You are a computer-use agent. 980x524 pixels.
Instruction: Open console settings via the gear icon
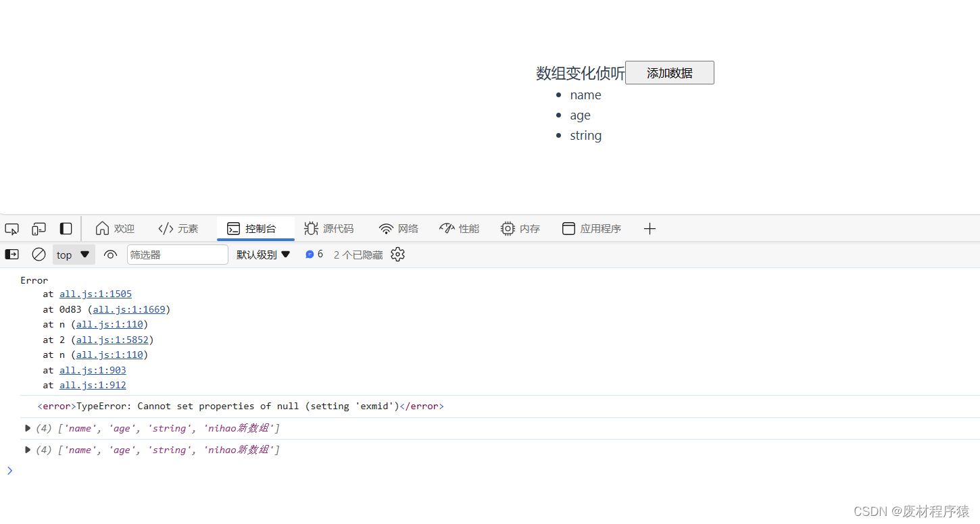click(397, 255)
